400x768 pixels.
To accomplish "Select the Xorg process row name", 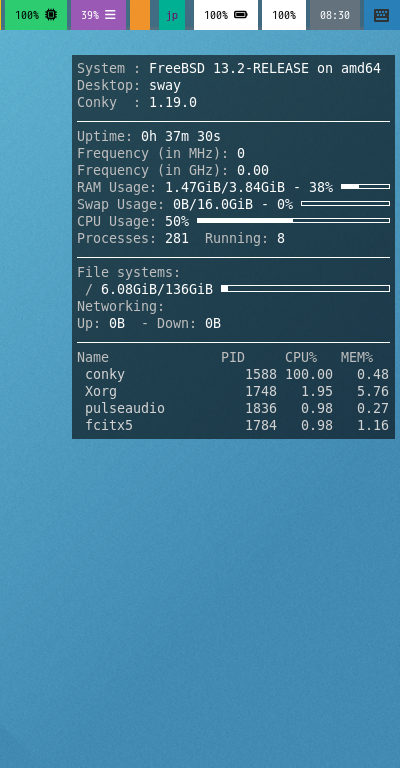I will [101, 392].
